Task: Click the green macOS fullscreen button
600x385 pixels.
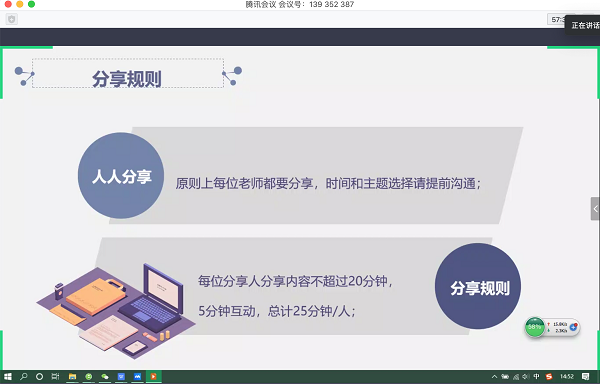Action: (31, 4)
